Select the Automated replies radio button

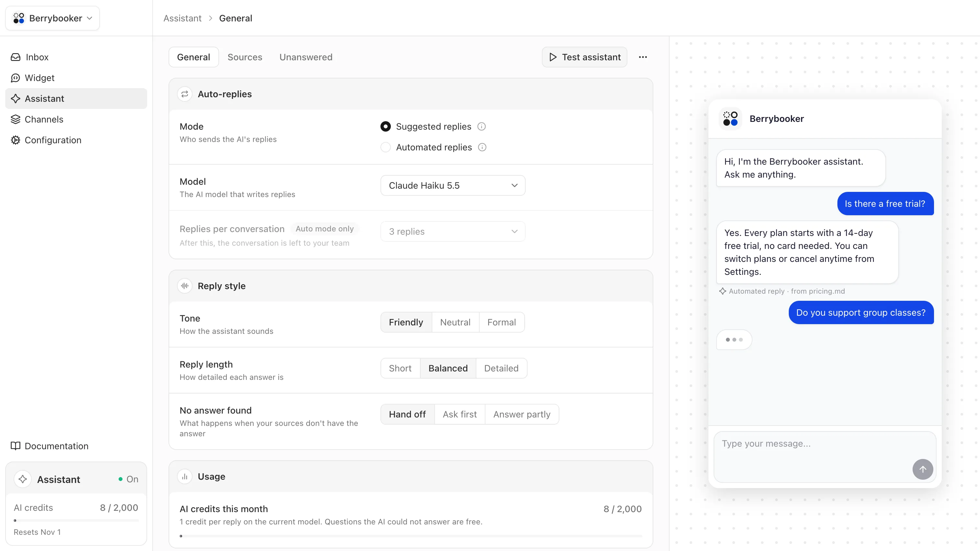pos(385,147)
